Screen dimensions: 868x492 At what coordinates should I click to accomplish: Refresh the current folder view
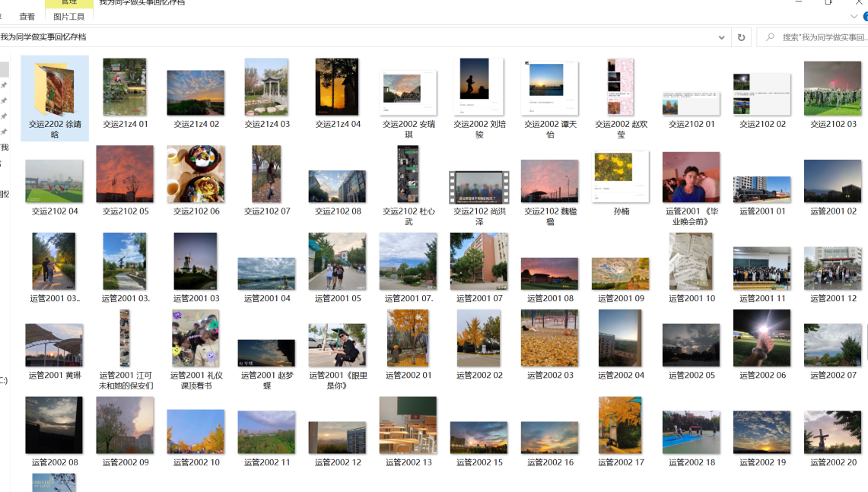pos(741,37)
